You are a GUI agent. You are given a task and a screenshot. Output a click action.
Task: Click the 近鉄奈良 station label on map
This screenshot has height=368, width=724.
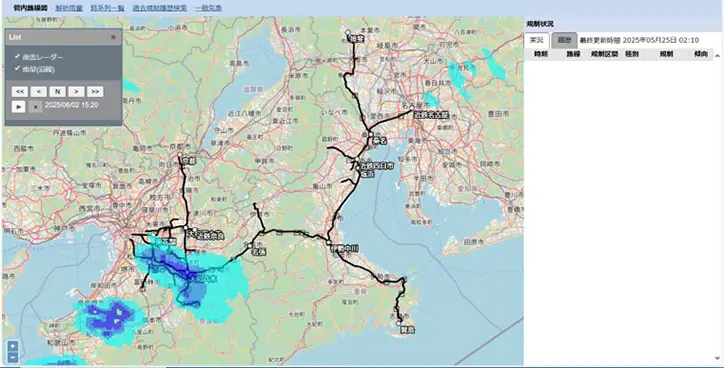tap(210, 235)
